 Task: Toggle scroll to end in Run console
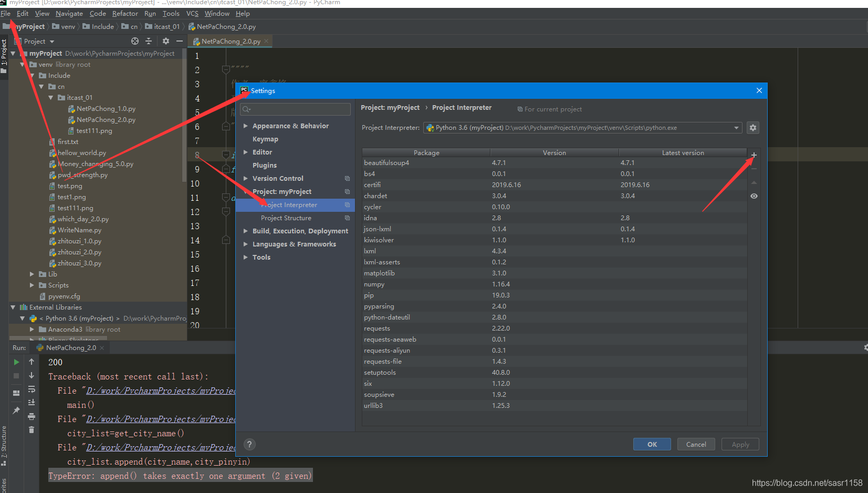(32, 403)
